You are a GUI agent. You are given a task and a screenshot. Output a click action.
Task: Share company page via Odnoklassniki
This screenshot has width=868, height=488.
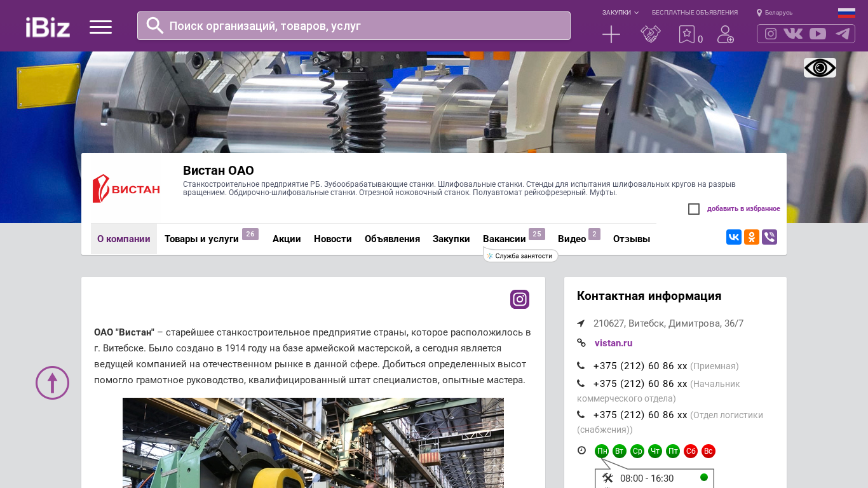click(752, 237)
